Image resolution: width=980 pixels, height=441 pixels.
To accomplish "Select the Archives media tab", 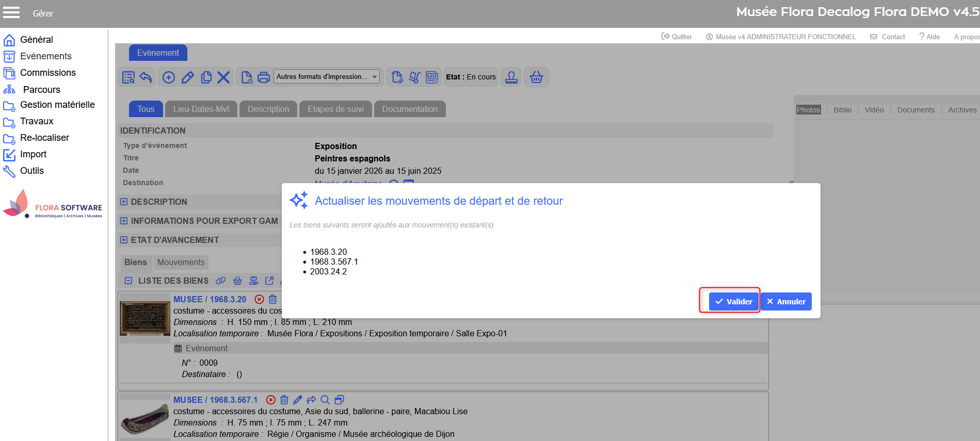I will (962, 110).
